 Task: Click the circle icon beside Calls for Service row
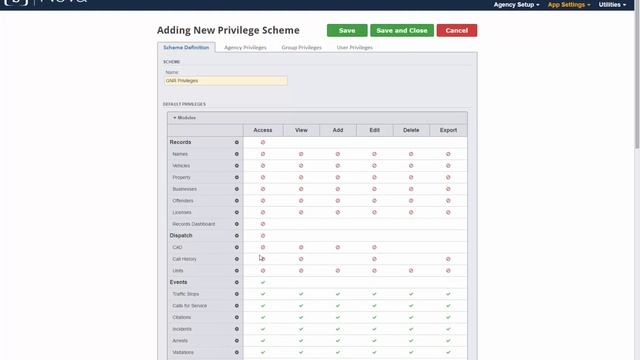tap(237, 306)
